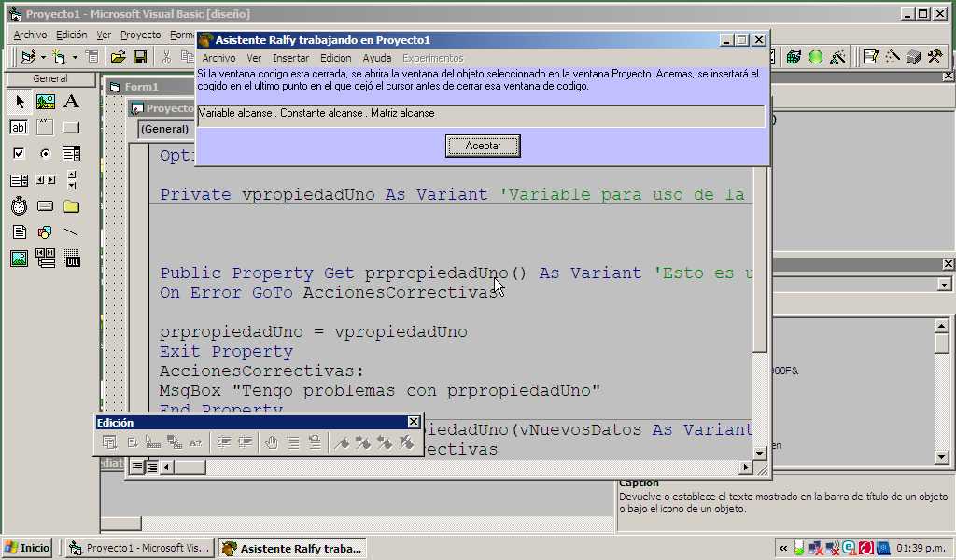
Task: Open the Add Form dropdown arrow
Action: point(75,57)
